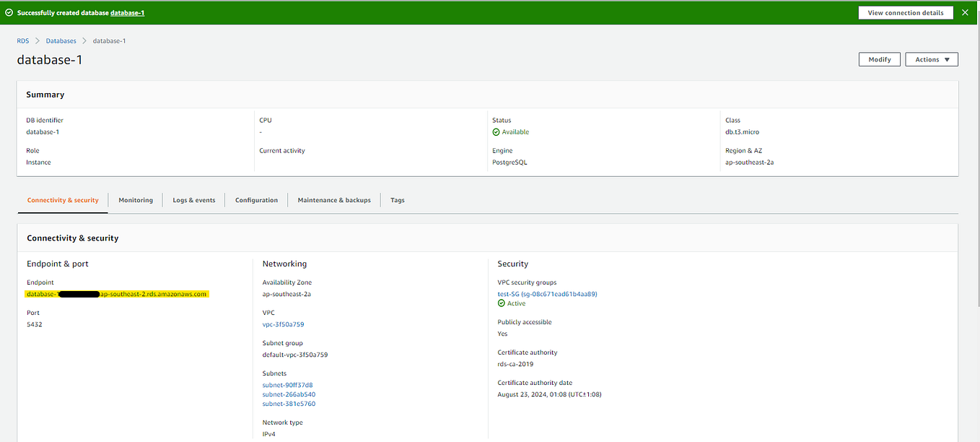Click breadcrumb chevron after RDS
Image resolution: width=980 pixels, height=442 pixels.
[x=37, y=41]
